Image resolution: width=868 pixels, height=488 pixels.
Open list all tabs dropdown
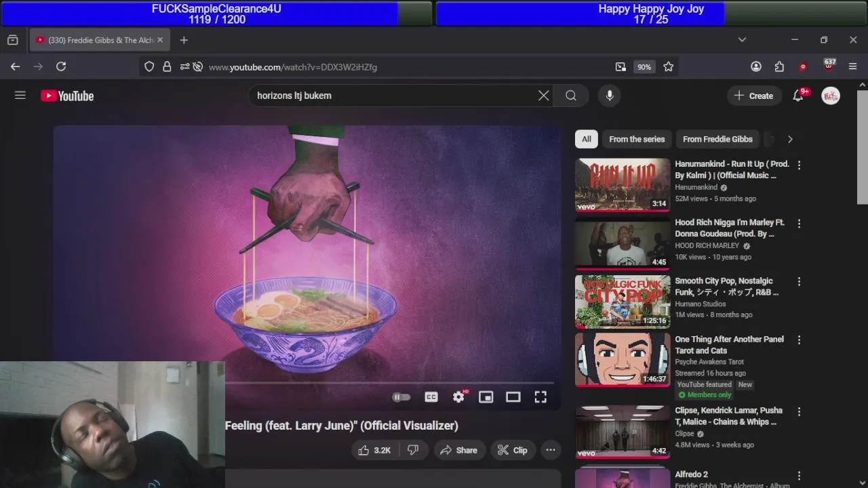(x=742, y=40)
